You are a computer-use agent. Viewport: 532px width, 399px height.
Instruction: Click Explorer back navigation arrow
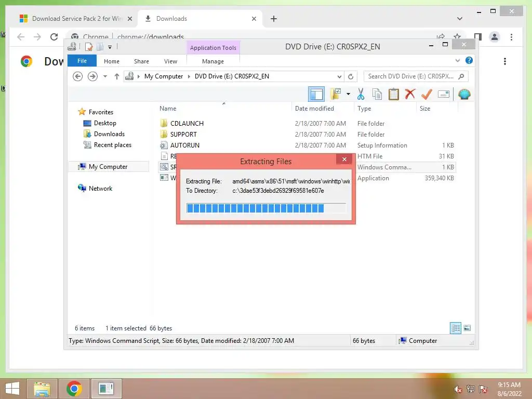coord(78,76)
